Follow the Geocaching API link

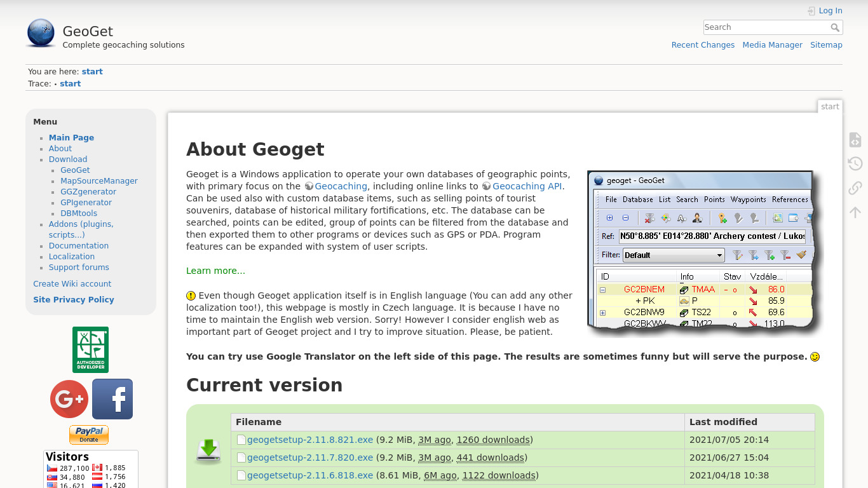tap(527, 186)
